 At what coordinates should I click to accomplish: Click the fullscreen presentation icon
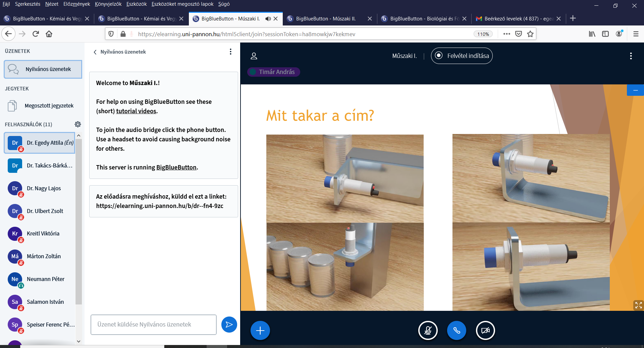pos(638,305)
